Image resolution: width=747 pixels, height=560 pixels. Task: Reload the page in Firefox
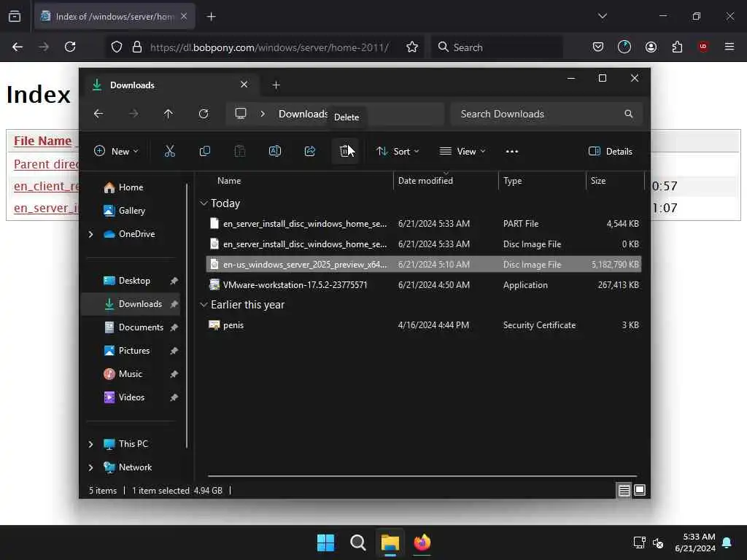click(x=70, y=47)
